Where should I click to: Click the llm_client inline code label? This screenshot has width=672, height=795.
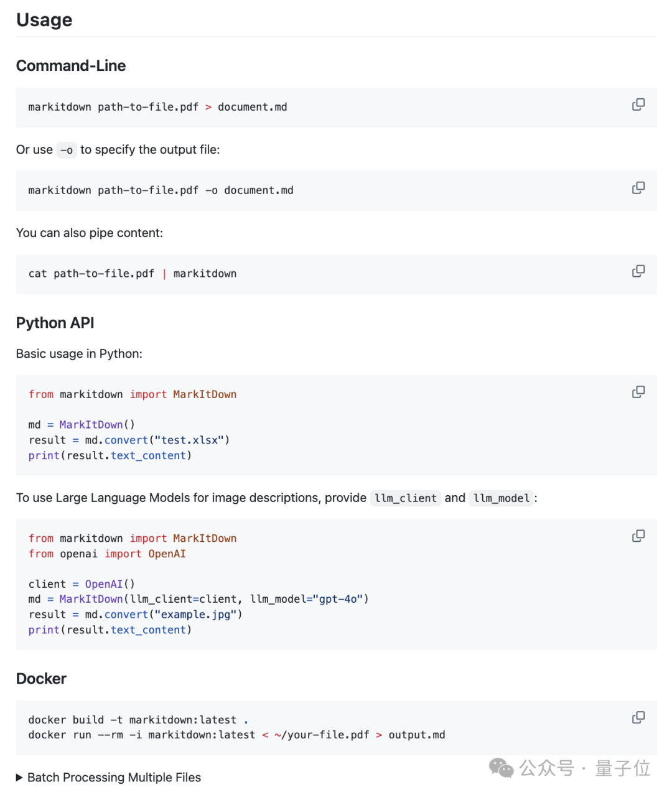pos(406,498)
